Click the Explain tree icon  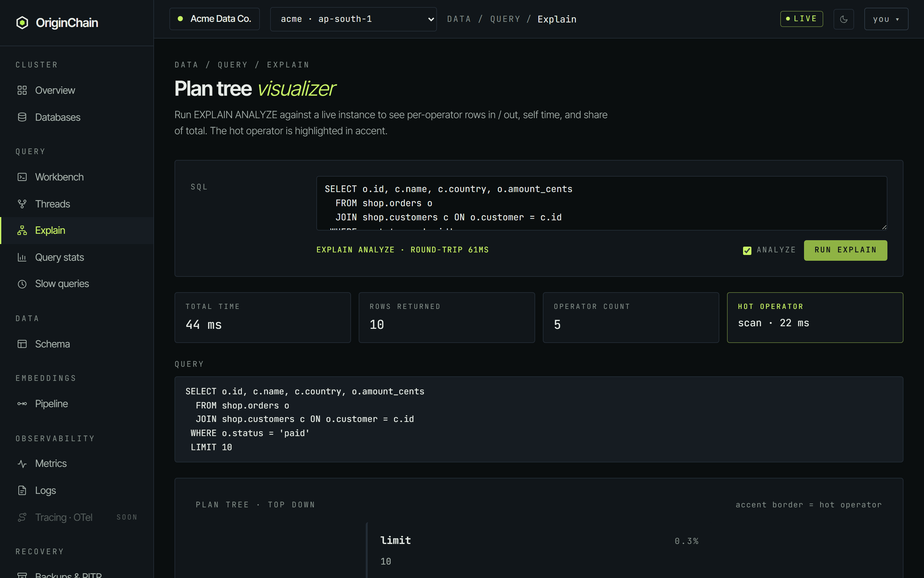coord(22,230)
